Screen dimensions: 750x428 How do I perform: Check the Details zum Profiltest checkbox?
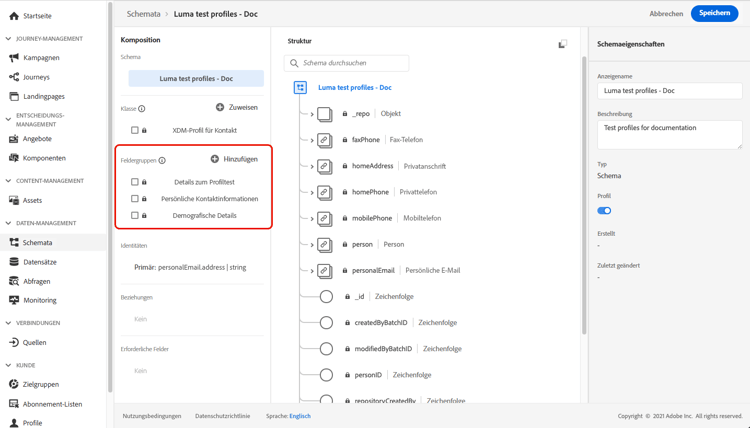(135, 182)
